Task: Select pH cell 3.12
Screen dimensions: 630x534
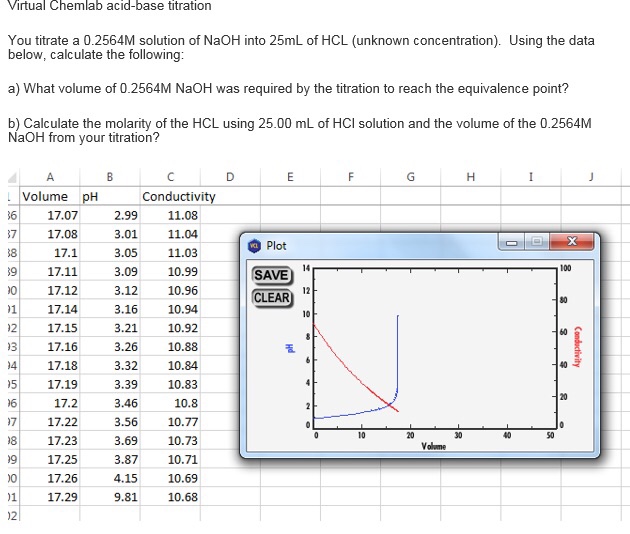Action: (110, 291)
